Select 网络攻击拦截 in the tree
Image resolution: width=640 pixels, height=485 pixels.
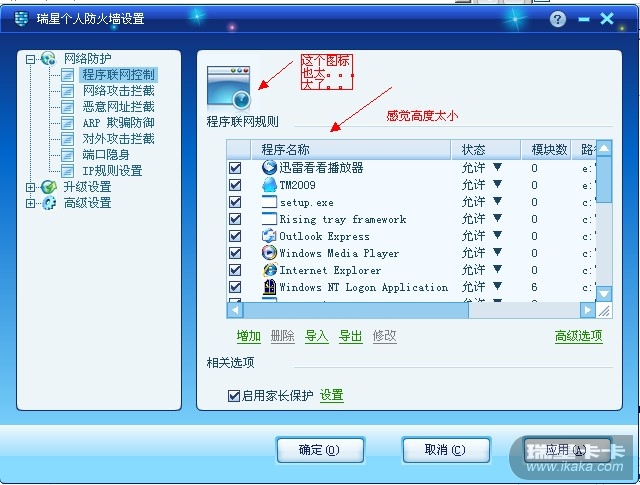click(x=118, y=91)
